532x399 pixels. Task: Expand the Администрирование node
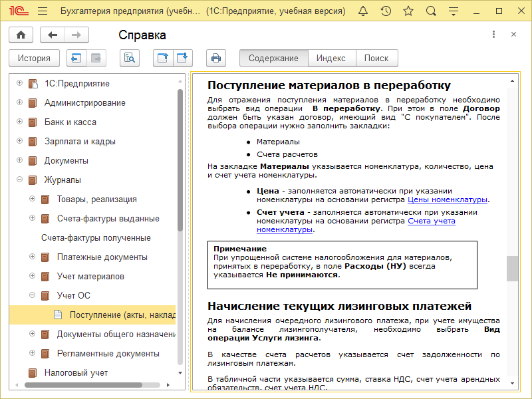20,102
